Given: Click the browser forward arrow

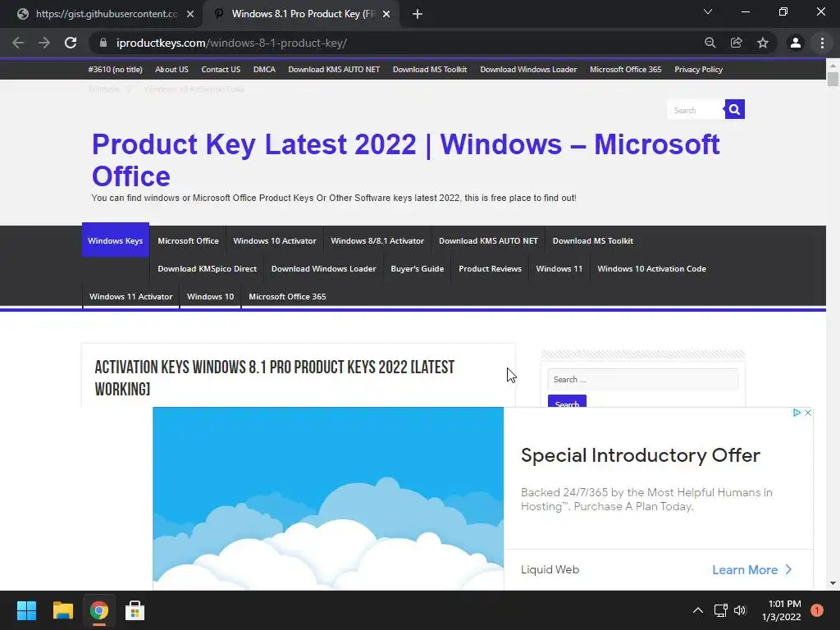Looking at the screenshot, I should pyautogui.click(x=44, y=43).
